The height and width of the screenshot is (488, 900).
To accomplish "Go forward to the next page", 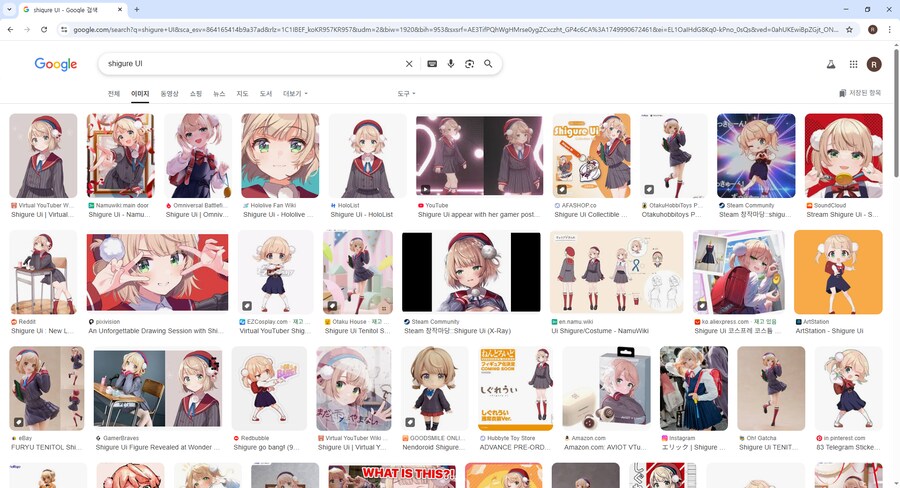I will coord(27,29).
